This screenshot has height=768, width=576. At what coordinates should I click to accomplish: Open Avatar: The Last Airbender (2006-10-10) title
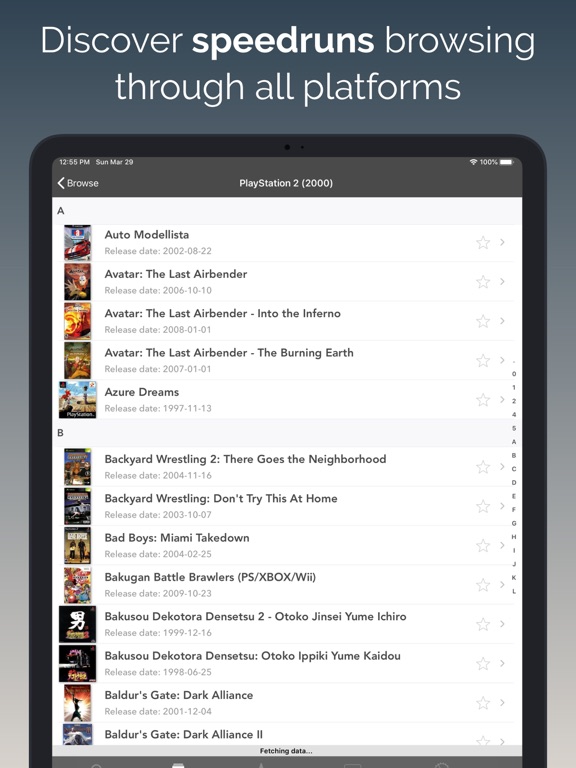point(176,274)
